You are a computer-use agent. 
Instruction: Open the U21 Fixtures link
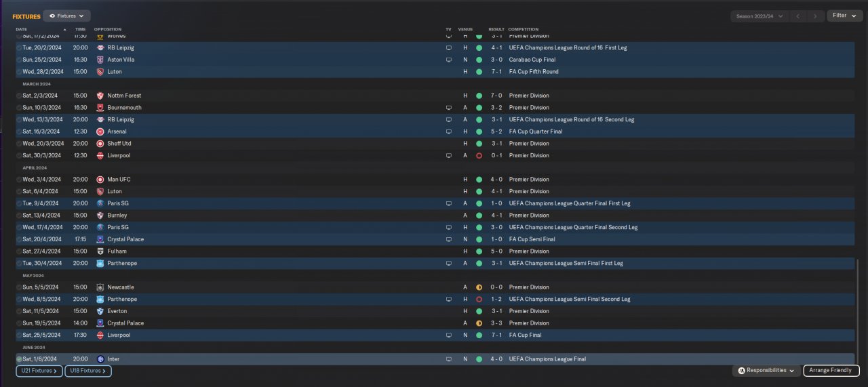coord(39,371)
